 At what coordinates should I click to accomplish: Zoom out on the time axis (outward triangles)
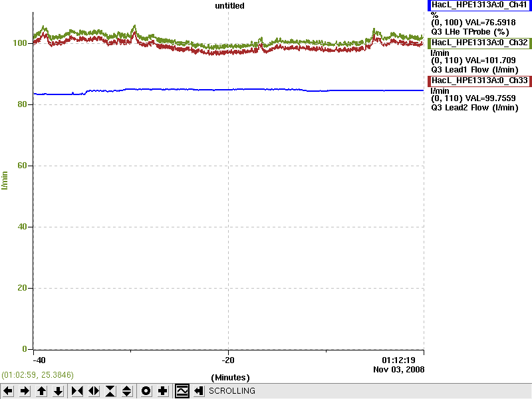click(x=94, y=391)
